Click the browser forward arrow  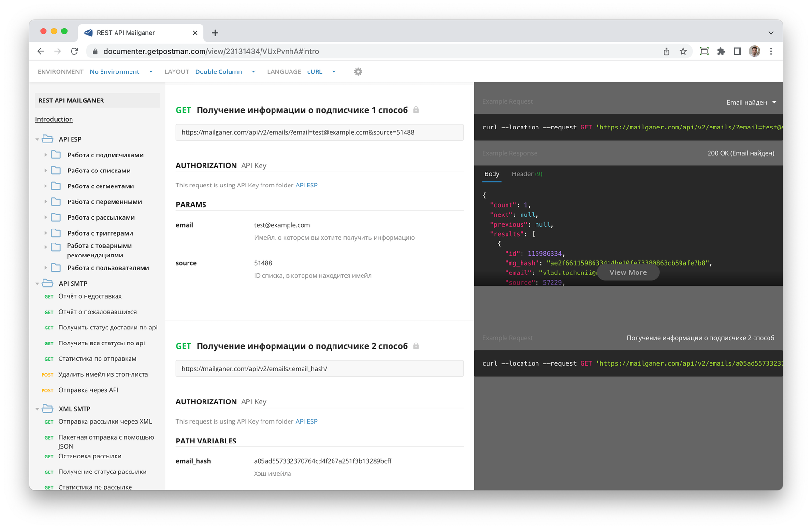tap(58, 51)
